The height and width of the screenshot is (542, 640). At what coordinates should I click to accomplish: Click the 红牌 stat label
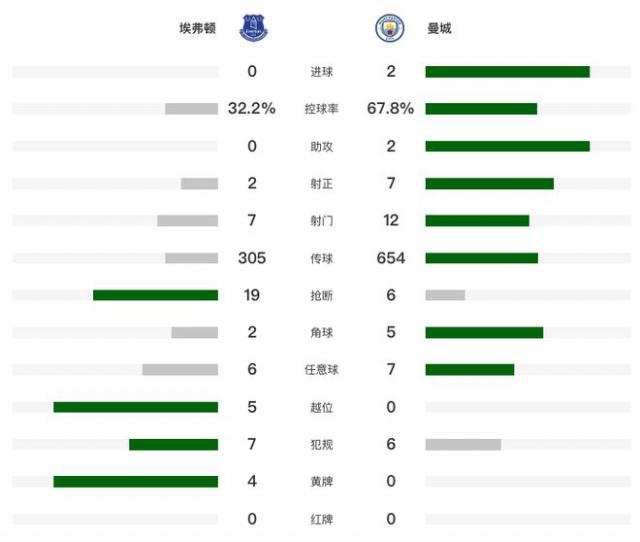(x=322, y=520)
